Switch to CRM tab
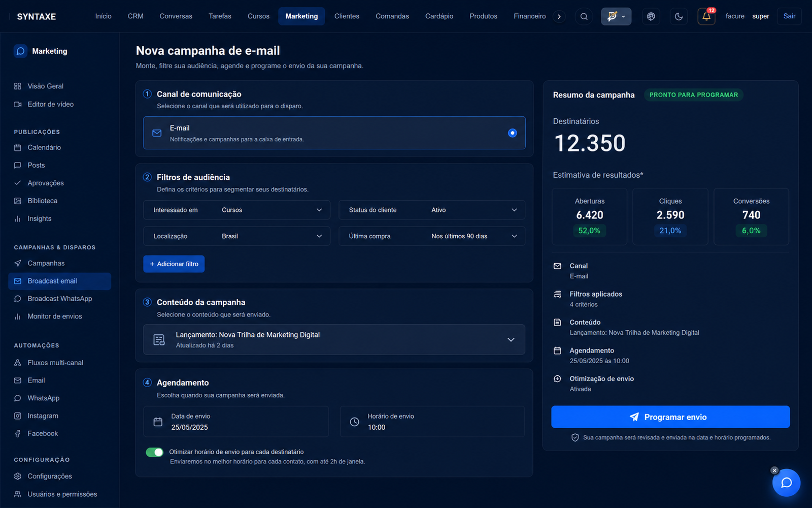This screenshot has height=508, width=812. (x=136, y=16)
